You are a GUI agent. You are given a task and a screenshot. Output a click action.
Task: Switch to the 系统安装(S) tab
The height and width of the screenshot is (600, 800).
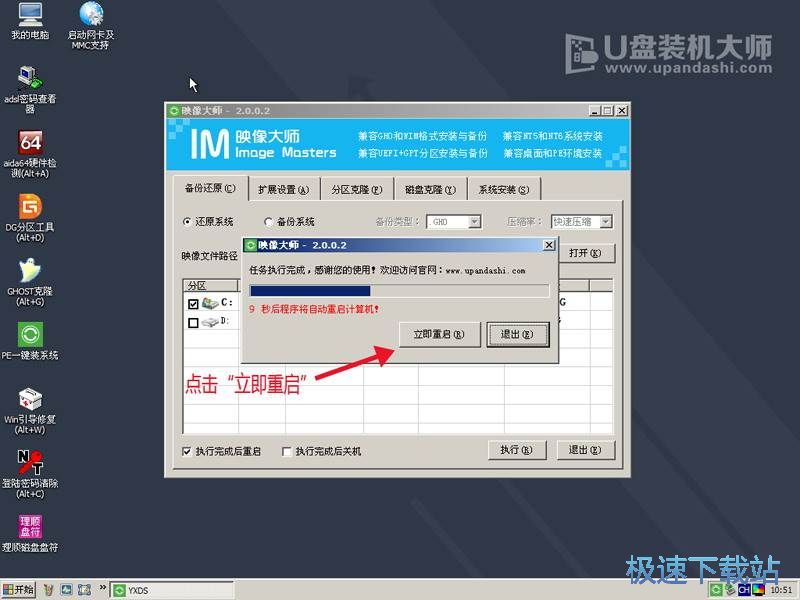point(504,190)
